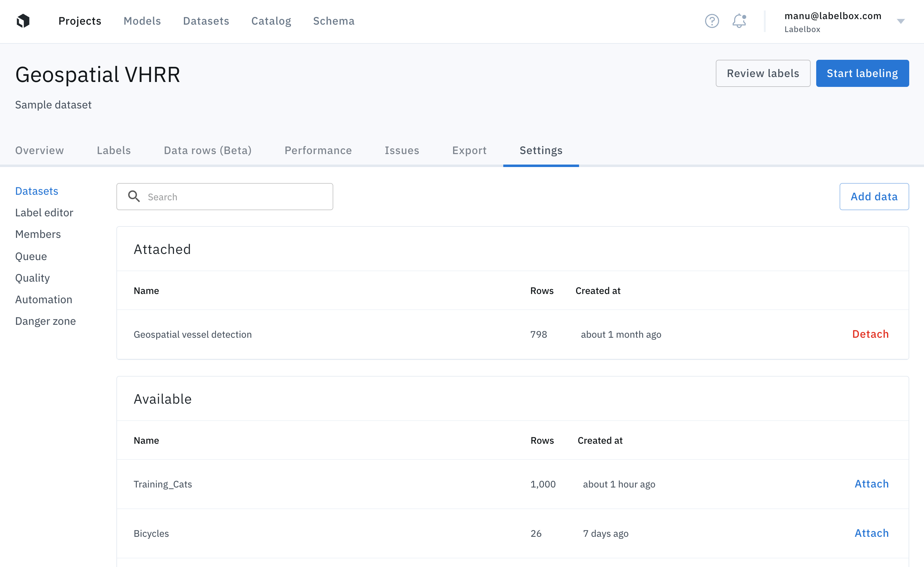Switch to the Data rows (Beta) tab
924x567 pixels.
(x=207, y=150)
